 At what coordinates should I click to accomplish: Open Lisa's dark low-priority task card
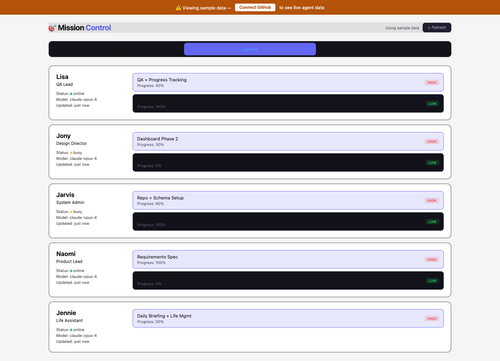tap(288, 103)
